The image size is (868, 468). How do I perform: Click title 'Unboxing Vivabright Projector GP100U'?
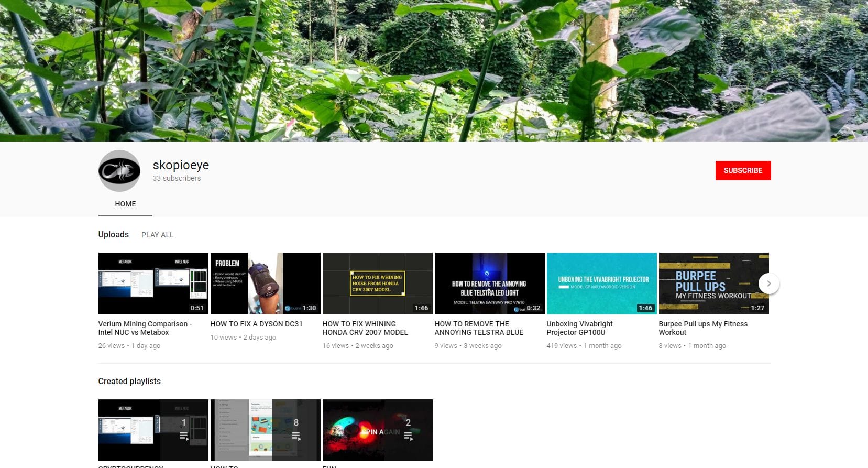579,328
